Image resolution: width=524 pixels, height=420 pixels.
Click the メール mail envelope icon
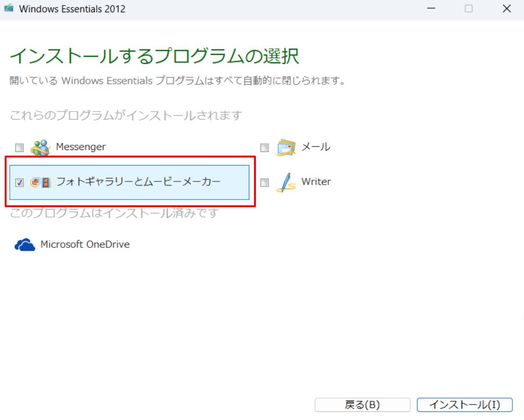(286, 147)
